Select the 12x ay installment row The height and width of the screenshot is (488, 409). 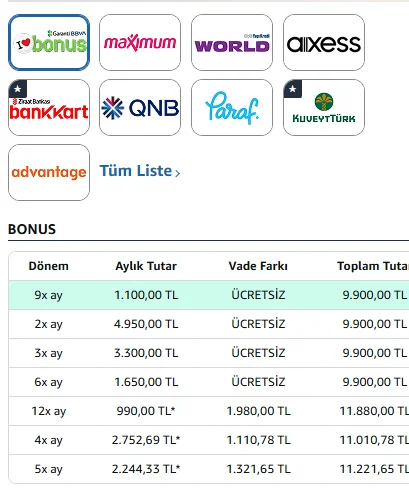209,411
